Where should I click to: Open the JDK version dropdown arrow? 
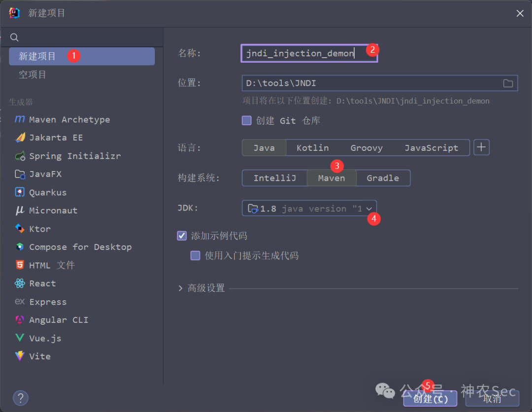tap(369, 209)
